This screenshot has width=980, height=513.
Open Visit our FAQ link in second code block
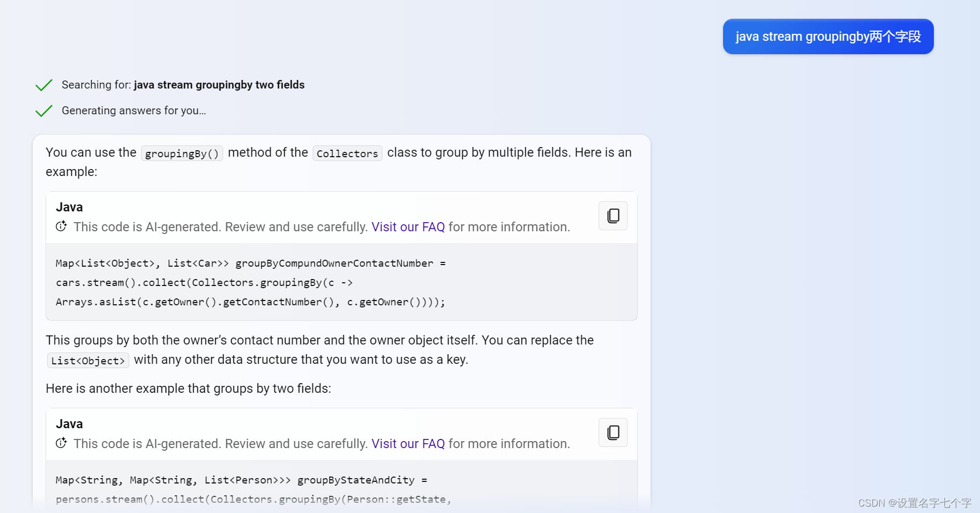[x=408, y=444]
